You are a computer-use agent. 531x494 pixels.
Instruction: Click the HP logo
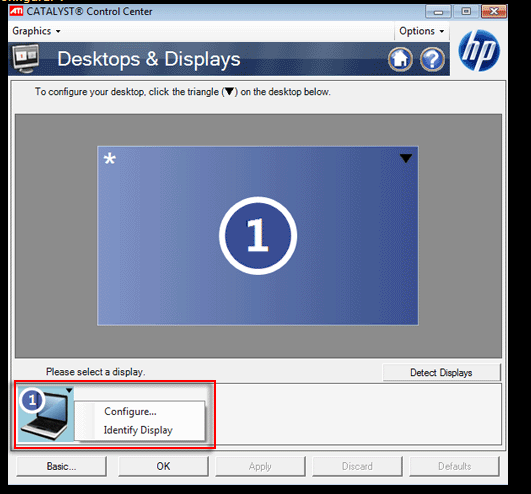(x=479, y=50)
